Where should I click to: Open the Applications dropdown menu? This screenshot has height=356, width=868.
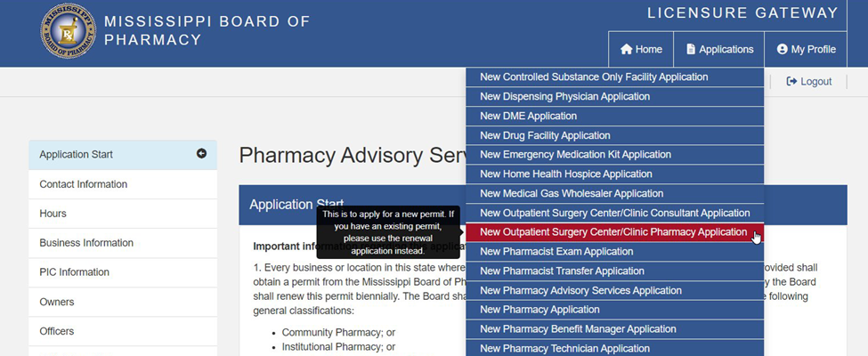[719, 49]
